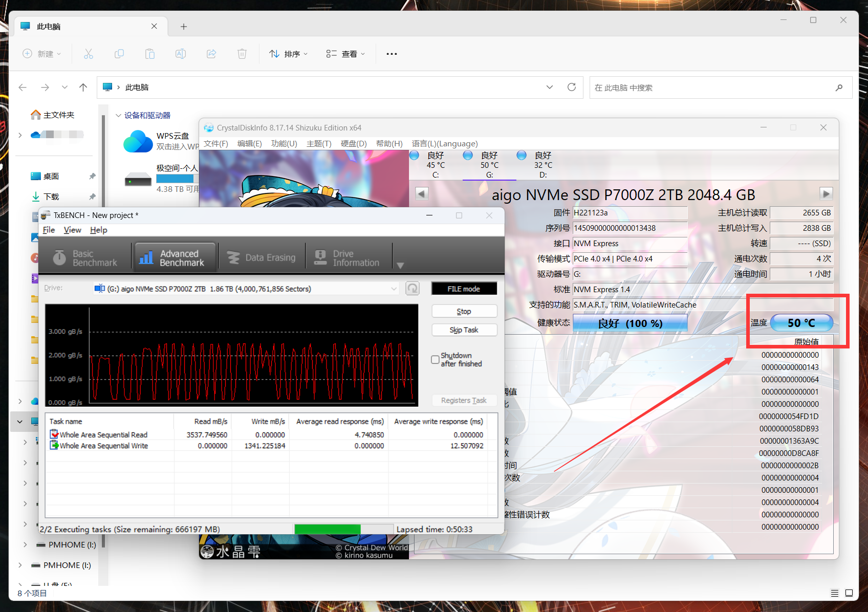Click the drive refresh icon beside Drive dropdown

tap(413, 289)
